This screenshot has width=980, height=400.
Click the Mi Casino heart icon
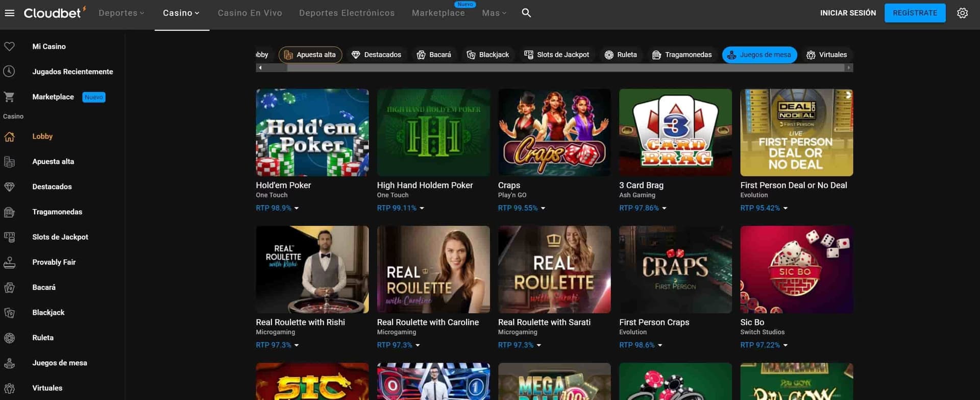point(9,46)
